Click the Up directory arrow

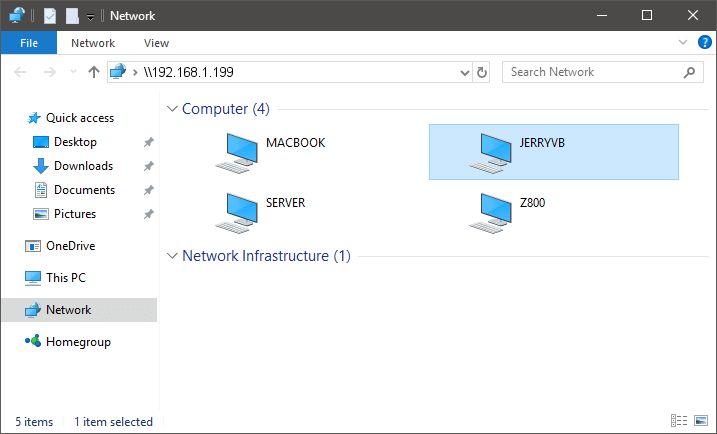click(x=94, y=72)
